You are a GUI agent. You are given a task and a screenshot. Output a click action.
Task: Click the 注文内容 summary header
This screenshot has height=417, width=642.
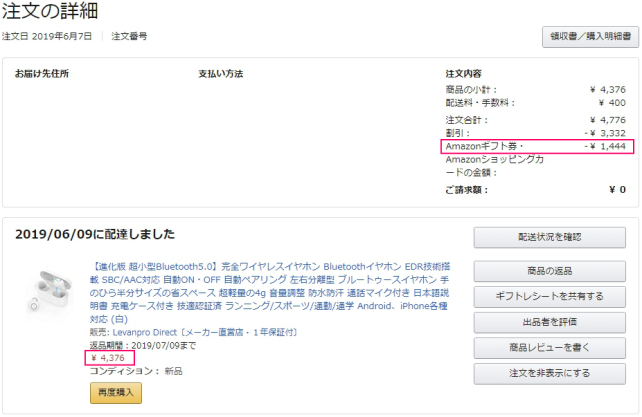click(463, 74)
